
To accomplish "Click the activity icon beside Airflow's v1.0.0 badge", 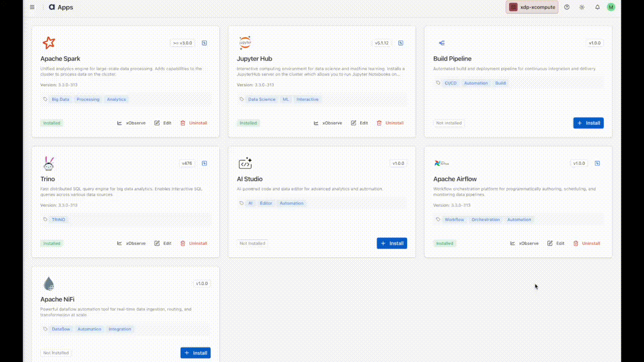I will coord(597,163).
